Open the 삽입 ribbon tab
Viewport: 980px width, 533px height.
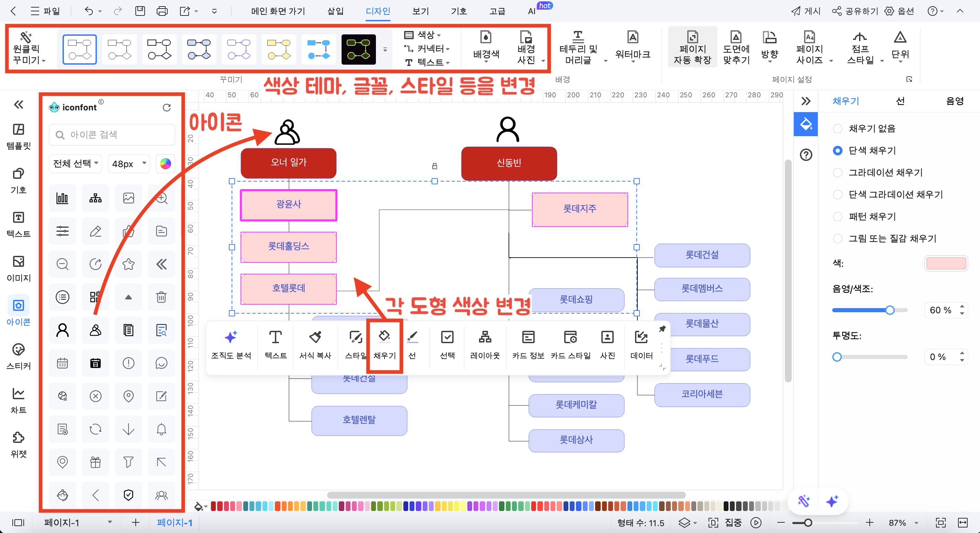click(335, 11)
